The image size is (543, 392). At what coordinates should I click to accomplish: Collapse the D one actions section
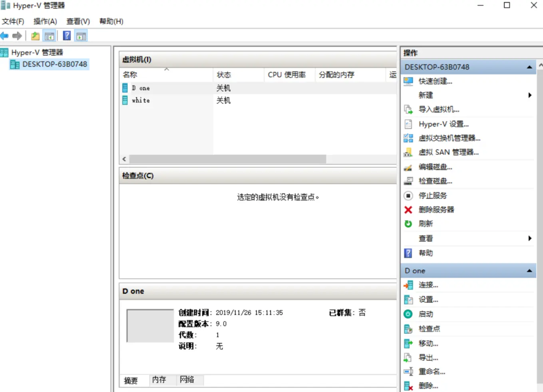coord(529,271)
